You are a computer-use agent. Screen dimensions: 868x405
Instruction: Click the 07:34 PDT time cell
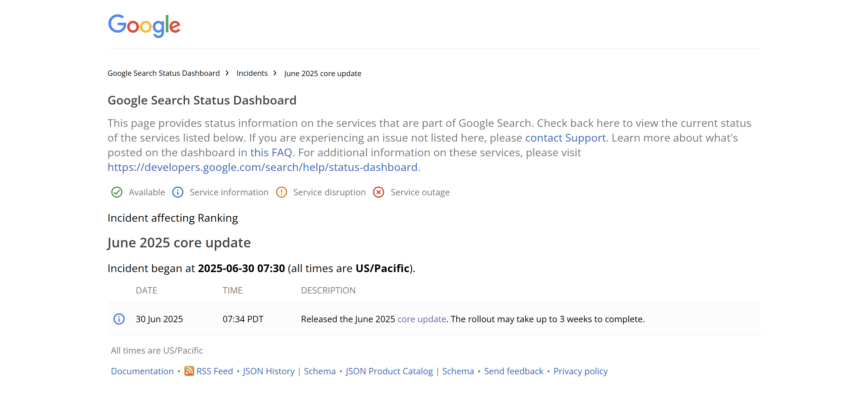243,319
